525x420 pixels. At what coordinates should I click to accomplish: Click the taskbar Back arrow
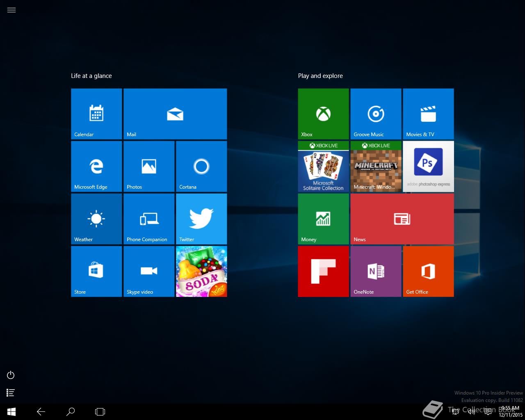click(x=41, y=412)
